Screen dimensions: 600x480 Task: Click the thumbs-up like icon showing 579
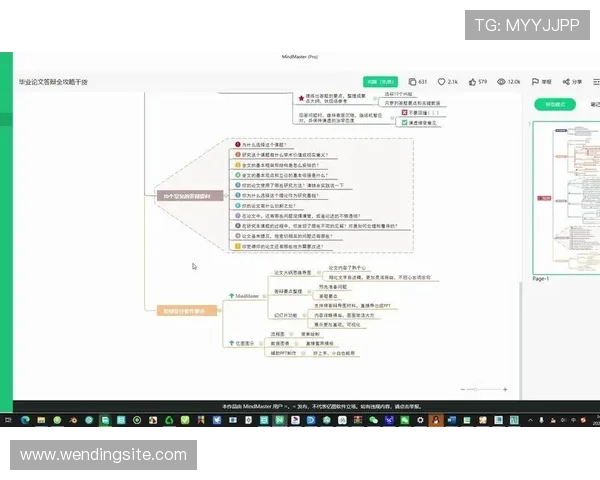(472, 81)
